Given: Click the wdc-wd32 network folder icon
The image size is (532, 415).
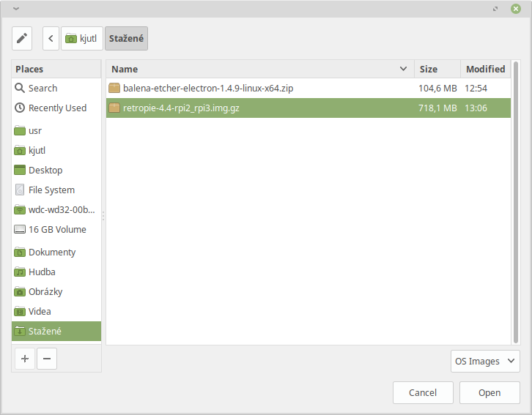Looking at the screenshot, I should [20, 210].
